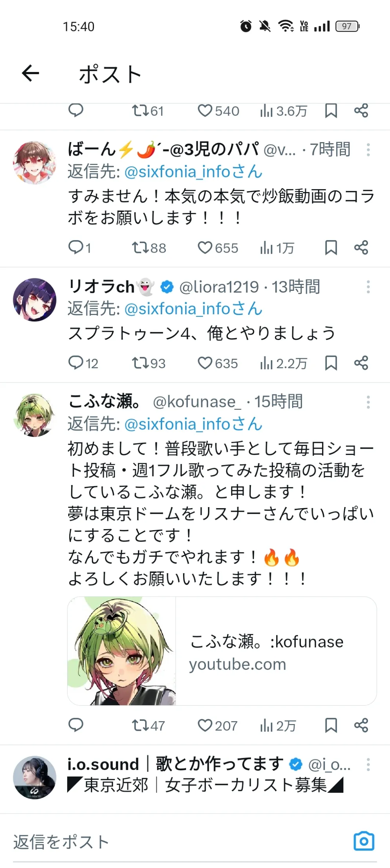This screenshot has height=868, width=390.
Task: Reply to リオラch's Splatoon post
Action: click(x=76, y=363)
